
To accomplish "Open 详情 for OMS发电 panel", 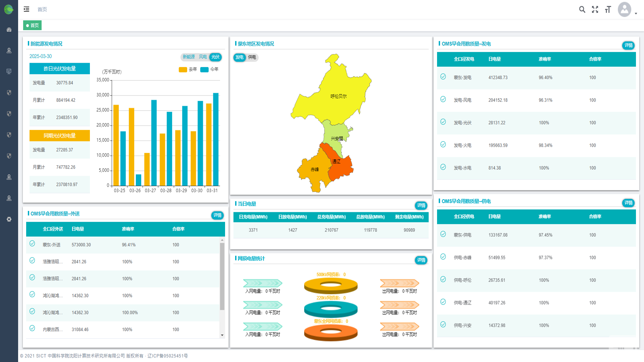I will [x=628, y=45].
